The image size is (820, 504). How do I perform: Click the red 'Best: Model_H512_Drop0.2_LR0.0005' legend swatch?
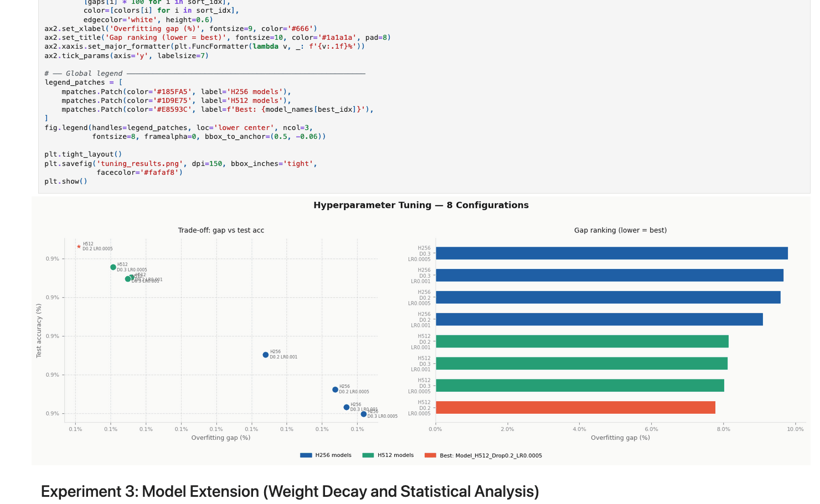430,455
